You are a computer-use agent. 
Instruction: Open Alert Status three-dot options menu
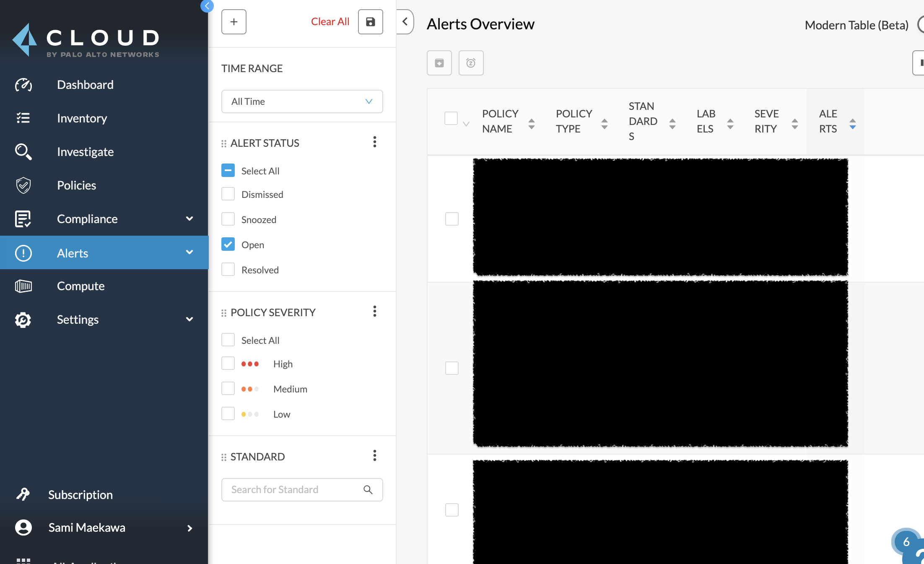[x=374, y=142]
